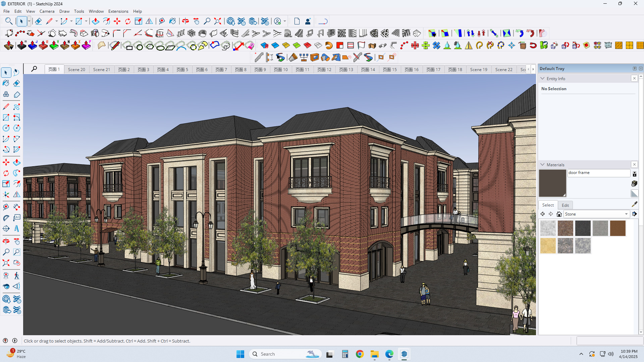The width and height of the screenshot is (644, 362).
Task: Pick the eyedropper Sample Paint tool
Action: click(x=634, y=204)
